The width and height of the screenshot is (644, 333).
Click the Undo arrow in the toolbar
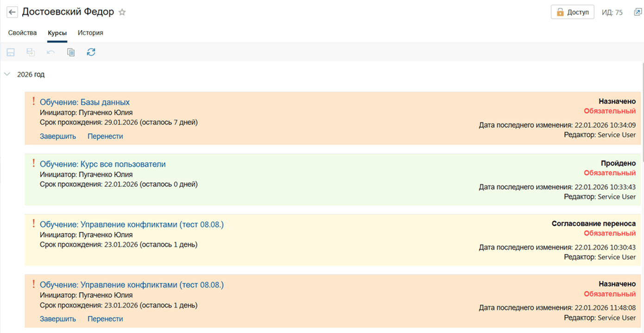pos(51,52)
